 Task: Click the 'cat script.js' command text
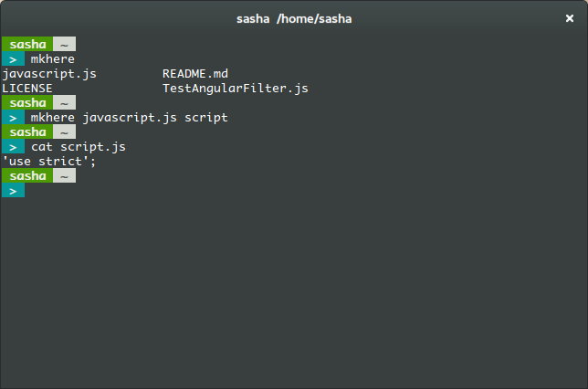tap(79, 147)
